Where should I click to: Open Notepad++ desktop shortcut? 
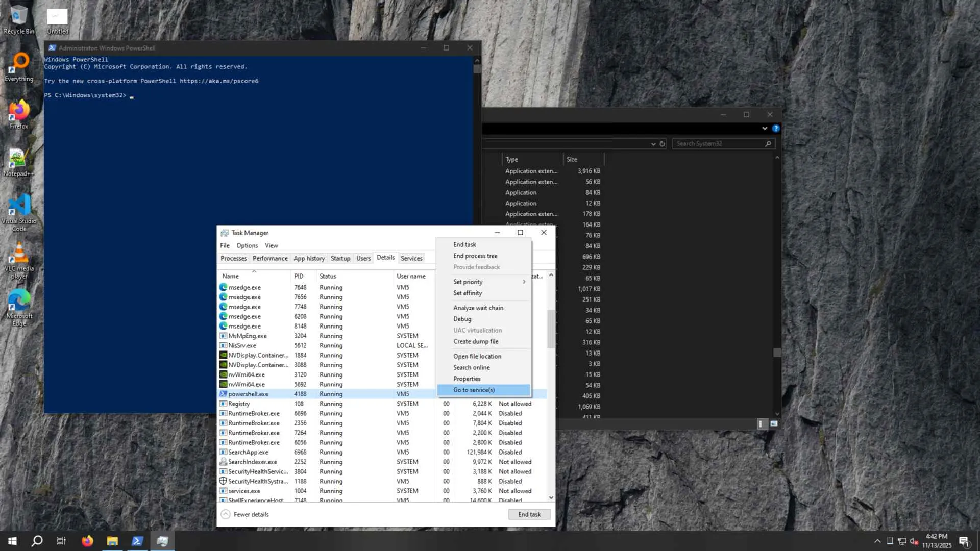click(x=18, y=160)
